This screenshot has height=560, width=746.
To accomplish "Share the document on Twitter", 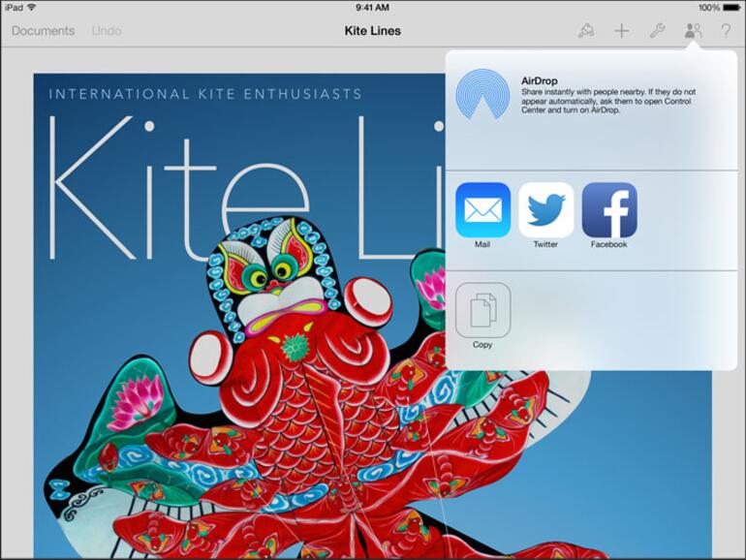I will coord(545,210).
